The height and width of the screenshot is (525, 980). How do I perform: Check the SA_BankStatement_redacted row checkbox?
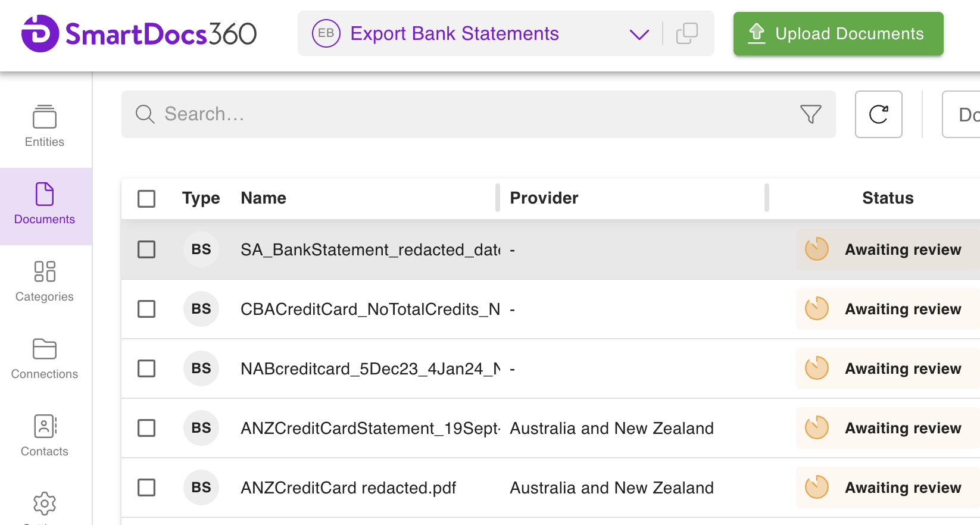click(146, 249)
